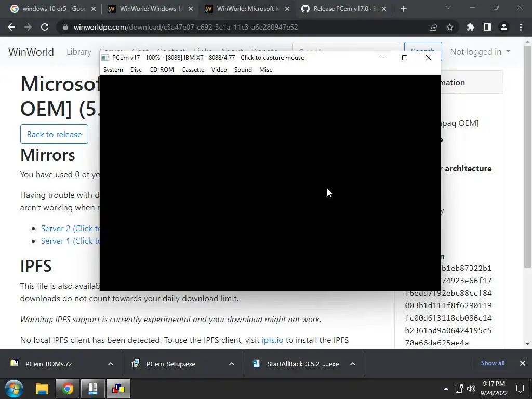Expand the Not logged in dropdown
The image size is (532, 399).
480,51
